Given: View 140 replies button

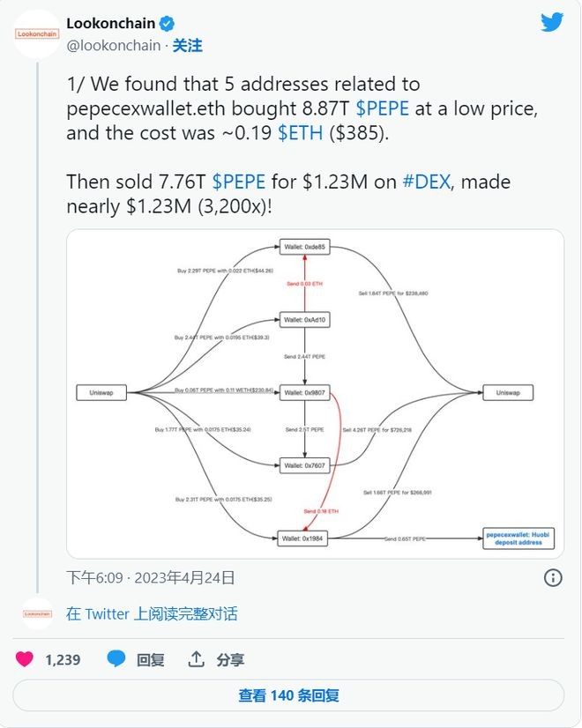Looking at the screenshot, I should [x=288, y=695].
